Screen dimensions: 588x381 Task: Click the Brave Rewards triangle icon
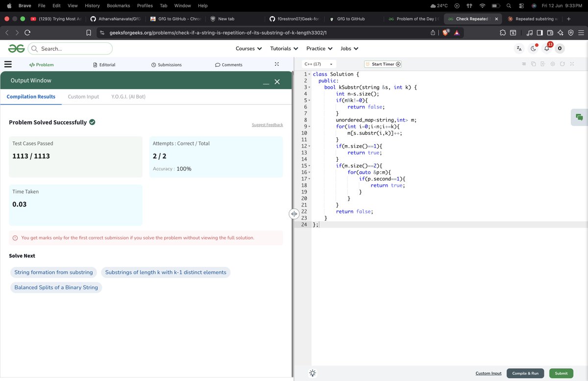tap(456, 33)
